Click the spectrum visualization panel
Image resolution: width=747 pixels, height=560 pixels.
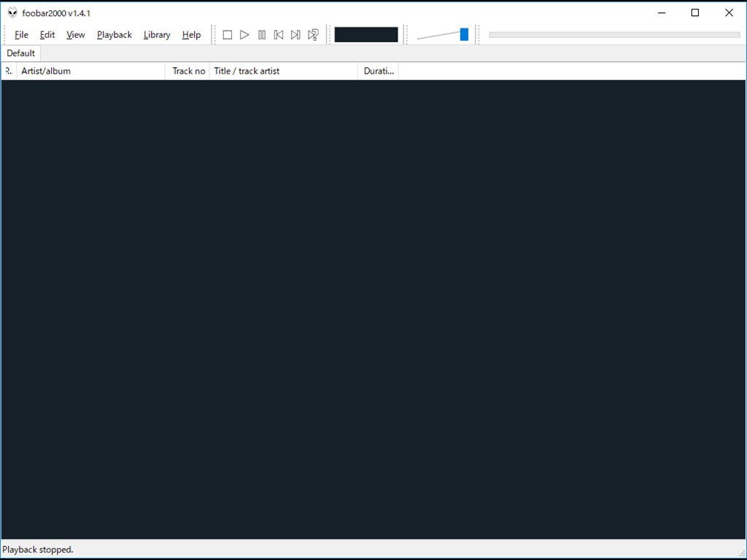point(366,34)
